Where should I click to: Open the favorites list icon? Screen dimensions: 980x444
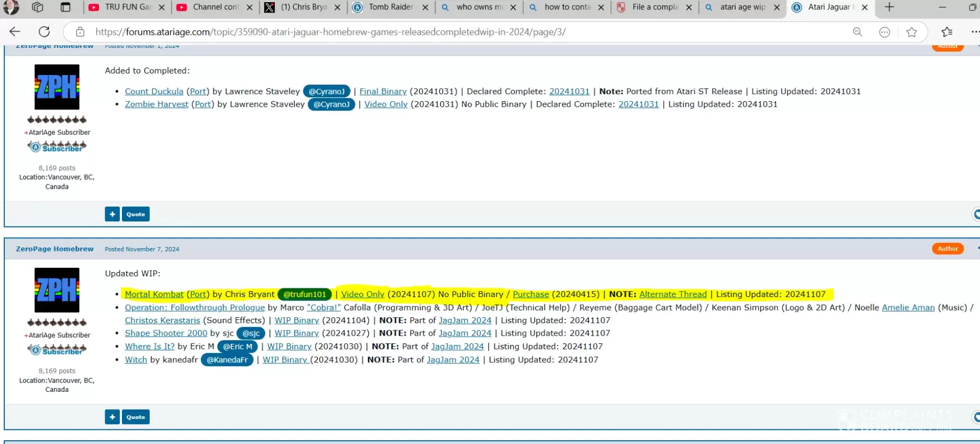pyautogui.click(x=947, y=32)
